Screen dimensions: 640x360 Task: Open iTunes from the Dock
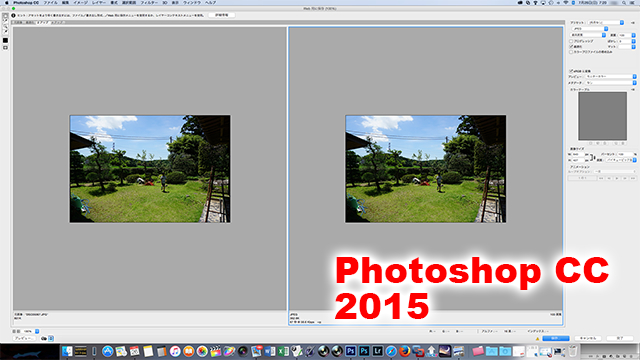pos(175,351)
